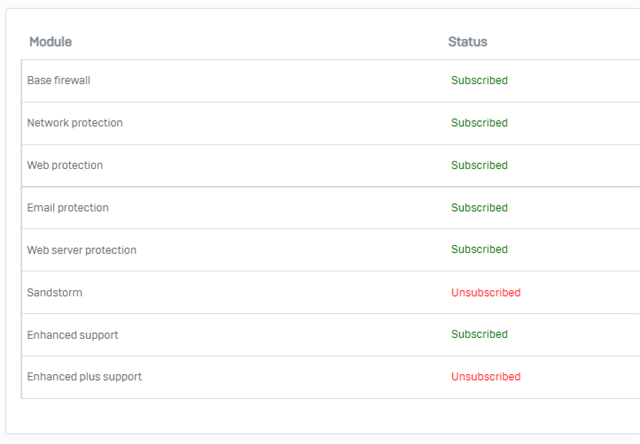Viewport: 640px width, 444px height.
Task: Click the Status column header
Action: point(467,42)
